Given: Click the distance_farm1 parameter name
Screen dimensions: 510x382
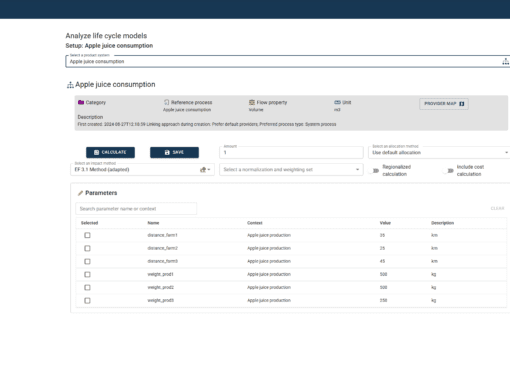Looking at the screenshot, I should click(x=162, y=235).
